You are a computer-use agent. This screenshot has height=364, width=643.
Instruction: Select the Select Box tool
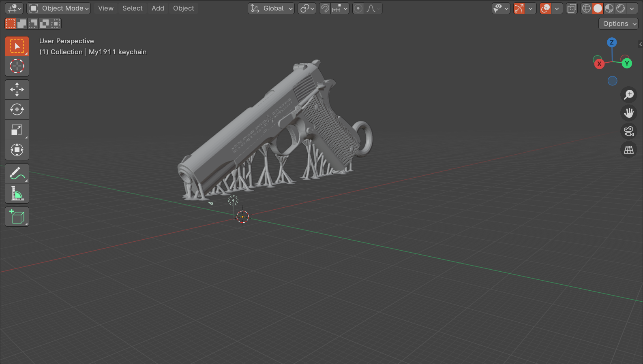pyautogui.click(x=17, y=46)
